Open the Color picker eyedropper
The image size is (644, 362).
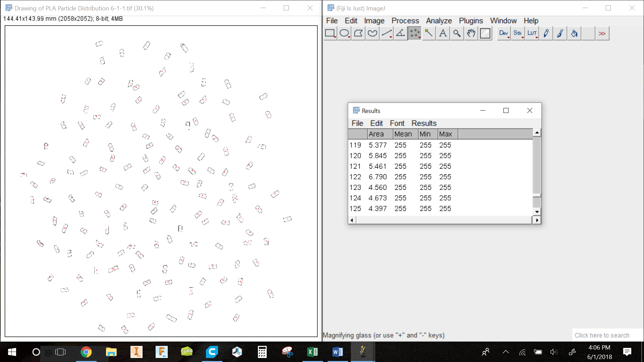click(485, 33)
